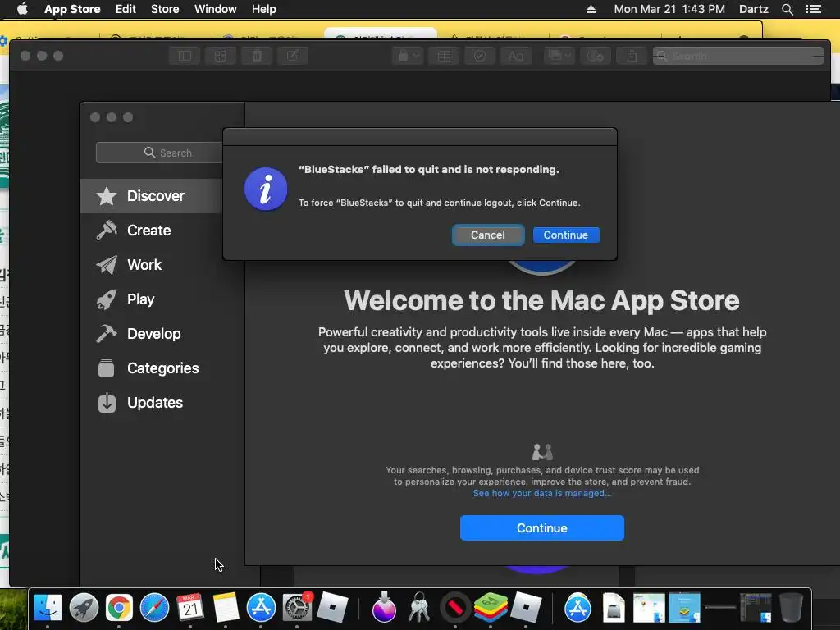
Task: Click the 'Powerful creativity and productivity tools' paragraph
Action: pyautogui.click(x=542, y=348)
